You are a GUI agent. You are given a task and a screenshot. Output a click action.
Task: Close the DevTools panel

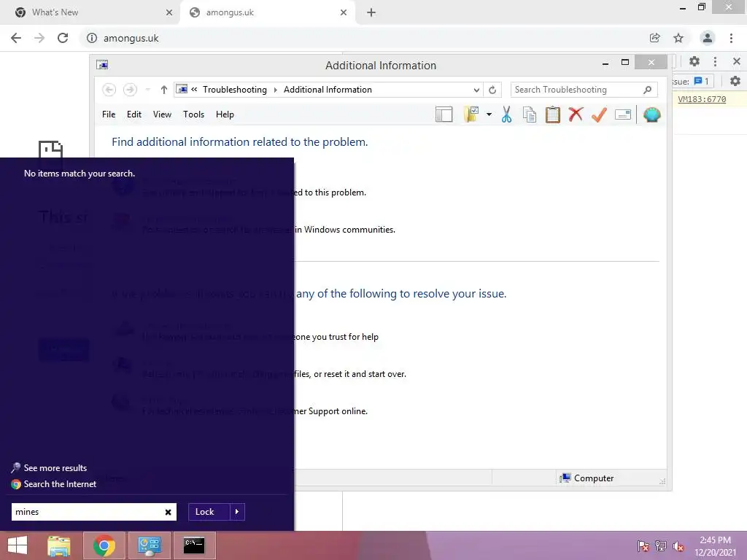click(x=737, y=61)
